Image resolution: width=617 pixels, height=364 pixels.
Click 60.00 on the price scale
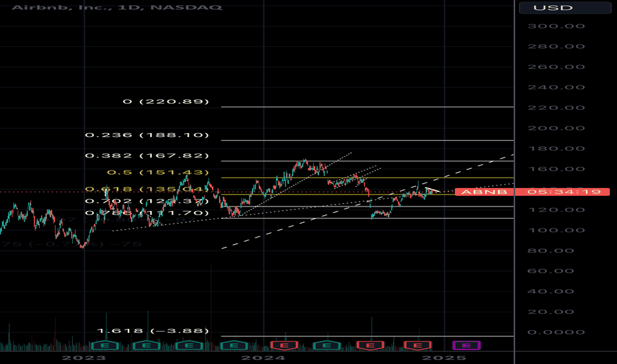coord(551,271)
